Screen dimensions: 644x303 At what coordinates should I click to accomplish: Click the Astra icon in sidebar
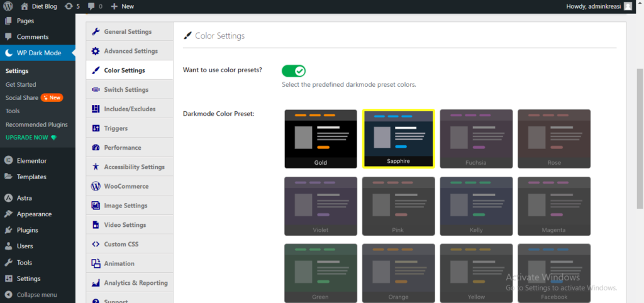tap(9, 198)
